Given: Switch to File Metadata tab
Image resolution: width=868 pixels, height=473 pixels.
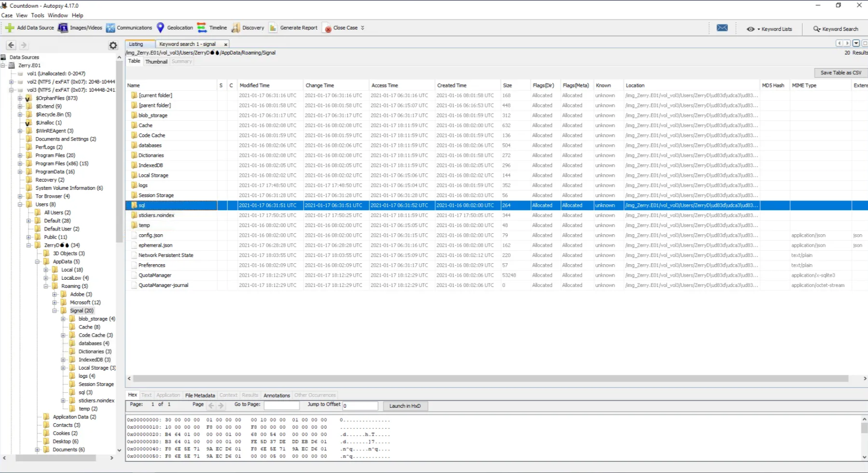Looking at the screenshot, I should tap(200, 395).
